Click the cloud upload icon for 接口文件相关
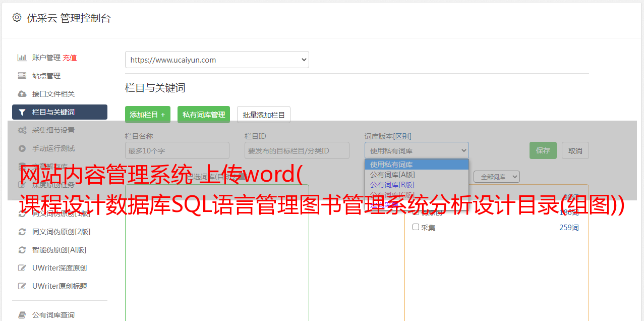 [x=22, y=94]
